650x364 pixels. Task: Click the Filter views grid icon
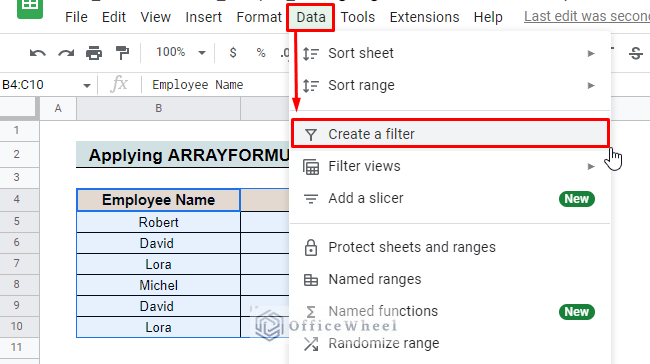[x=311, y=167]
